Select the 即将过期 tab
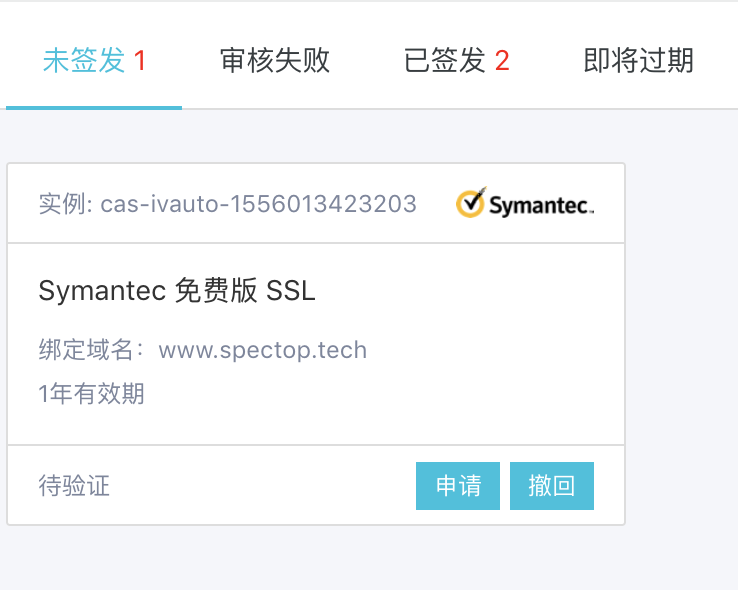The image size is (738, 590). 638,61
